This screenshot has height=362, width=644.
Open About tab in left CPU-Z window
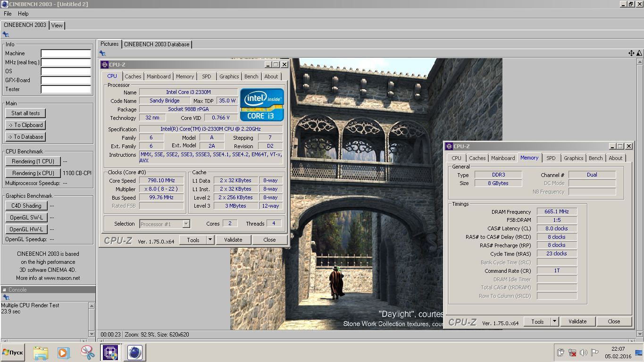(271, 76)
